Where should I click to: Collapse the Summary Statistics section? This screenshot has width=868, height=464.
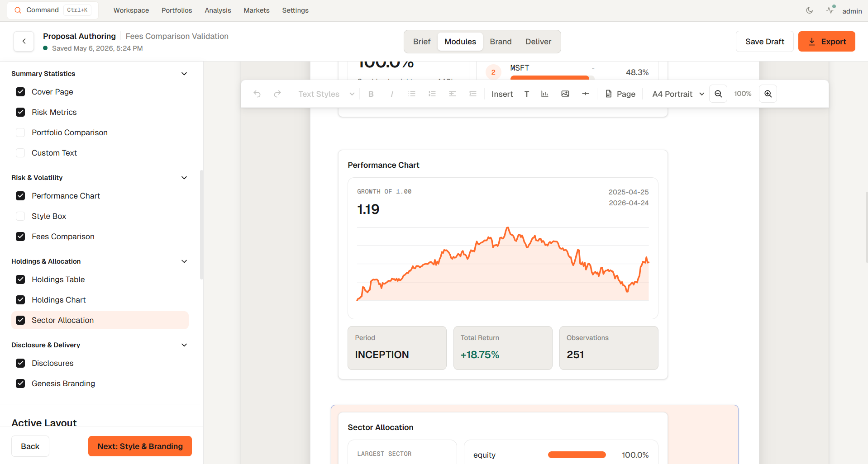pos(184,74)
